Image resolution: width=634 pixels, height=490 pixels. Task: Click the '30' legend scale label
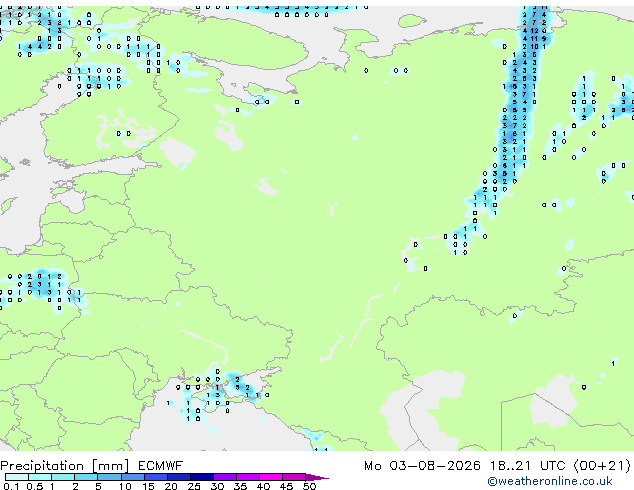point(217,486)
